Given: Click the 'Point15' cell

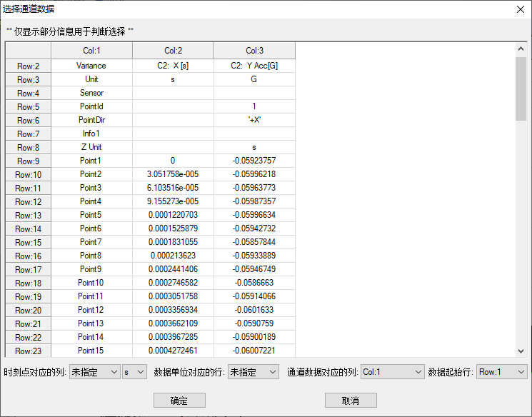Looking at the screenshot, I should click(x=91, y=351).
